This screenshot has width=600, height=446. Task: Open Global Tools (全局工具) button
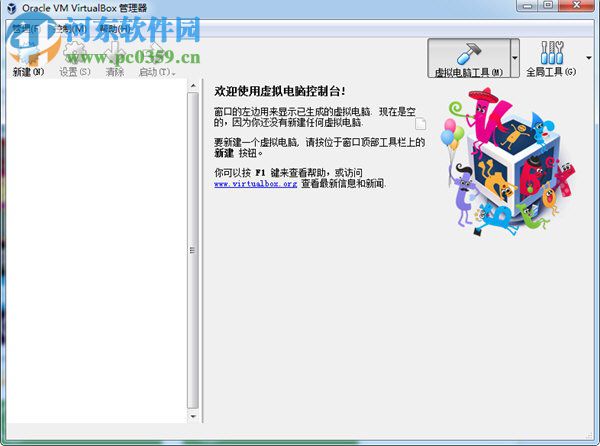click(551, 58)
